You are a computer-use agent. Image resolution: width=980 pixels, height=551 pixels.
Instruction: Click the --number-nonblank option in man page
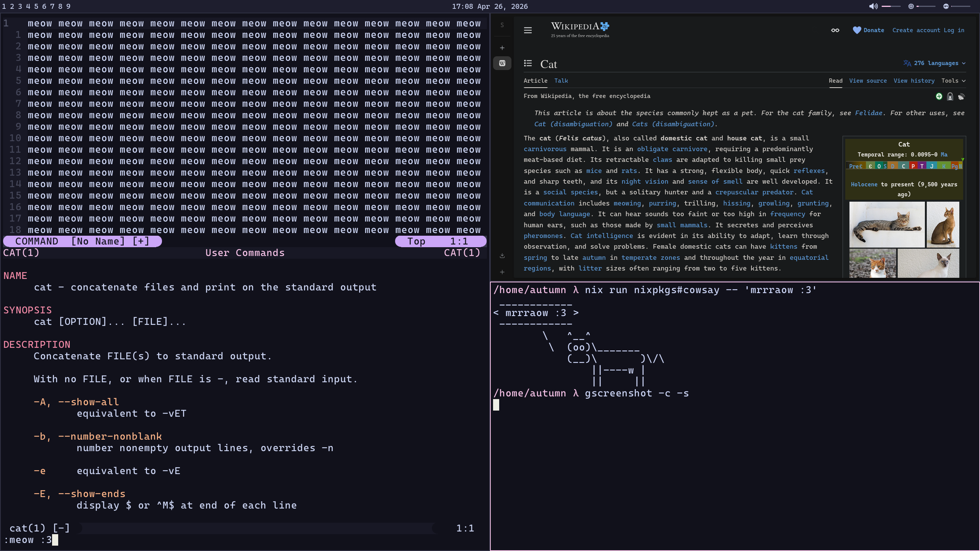coord(110,437)
